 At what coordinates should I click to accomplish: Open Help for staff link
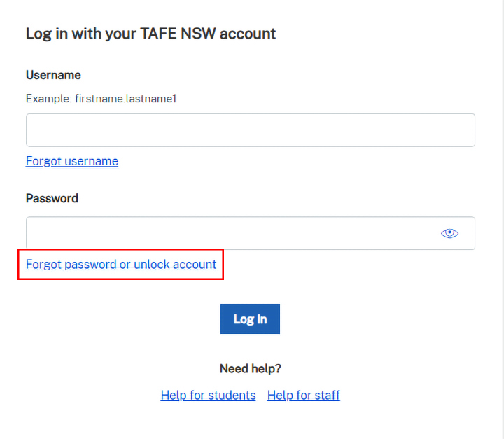[x=303, y=396]
